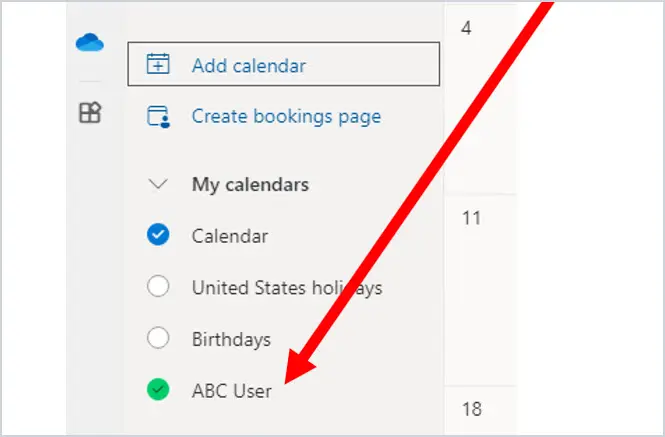
Task: Collapse the My calendars chevron
Action: 157,185
